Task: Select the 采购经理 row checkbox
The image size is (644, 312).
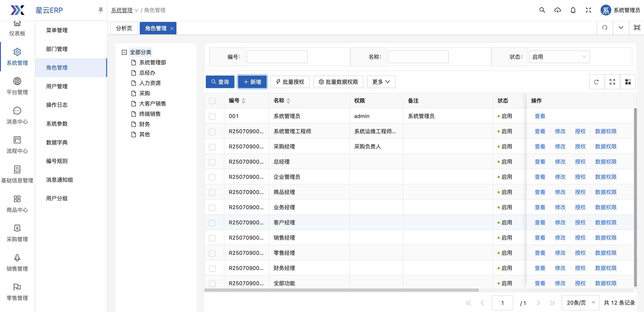Action: [212, 147]
